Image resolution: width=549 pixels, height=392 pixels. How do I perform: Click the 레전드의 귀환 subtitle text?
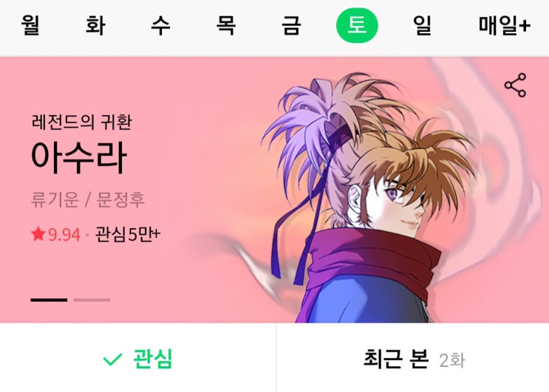click(81, 122)
